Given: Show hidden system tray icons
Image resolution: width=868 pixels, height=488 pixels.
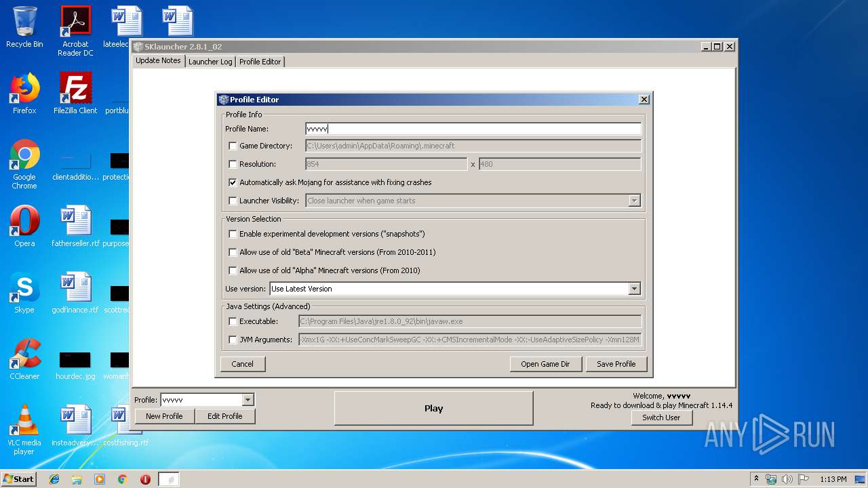Looking at the screenshot, I should [x=756, y=479].
